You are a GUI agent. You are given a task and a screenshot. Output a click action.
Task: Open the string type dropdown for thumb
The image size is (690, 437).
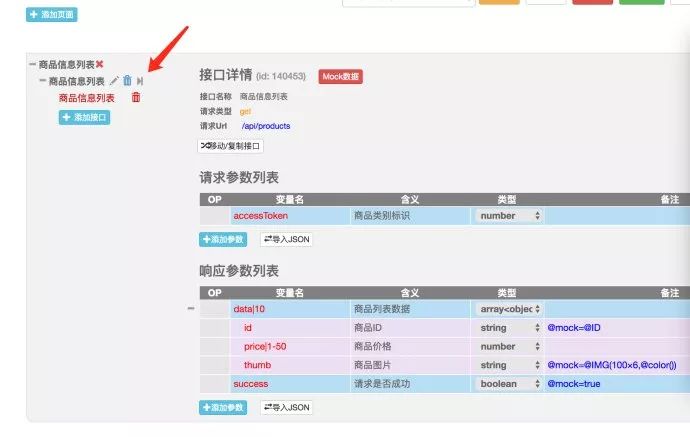coord(508,365)
